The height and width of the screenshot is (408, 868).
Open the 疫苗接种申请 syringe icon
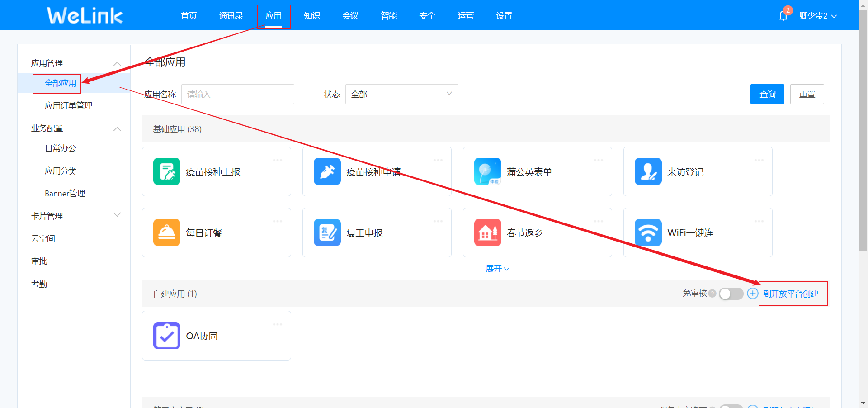pyautogui.click(x=327, y=171)
